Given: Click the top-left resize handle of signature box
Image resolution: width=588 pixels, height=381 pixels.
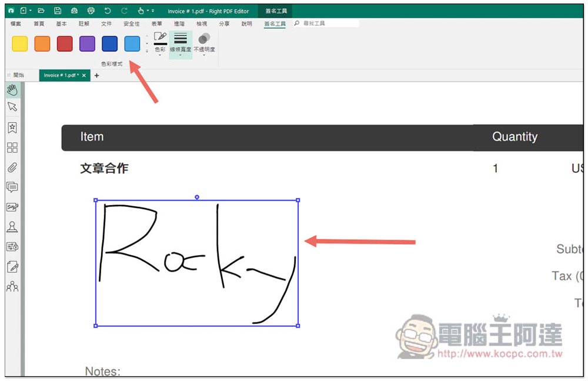Looking at the screenshot, I should (x=96, y=200).
